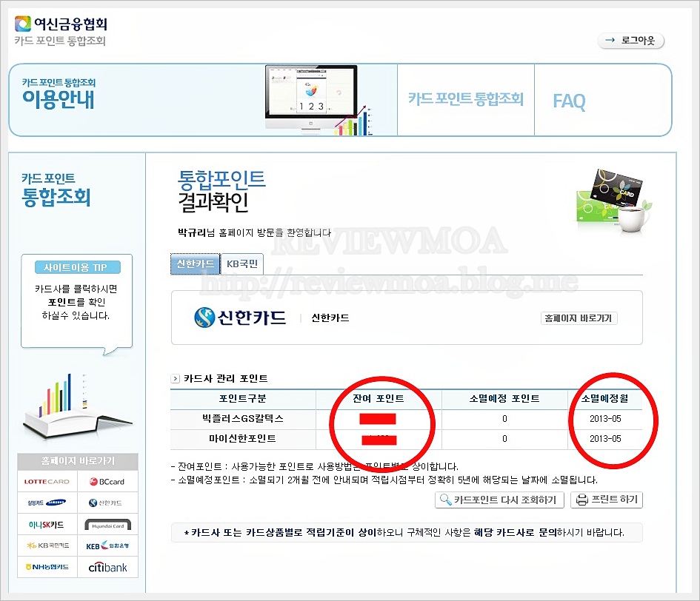Switch to the KB국민 tab
Viewport: 700px width, 601px height.
242,263
